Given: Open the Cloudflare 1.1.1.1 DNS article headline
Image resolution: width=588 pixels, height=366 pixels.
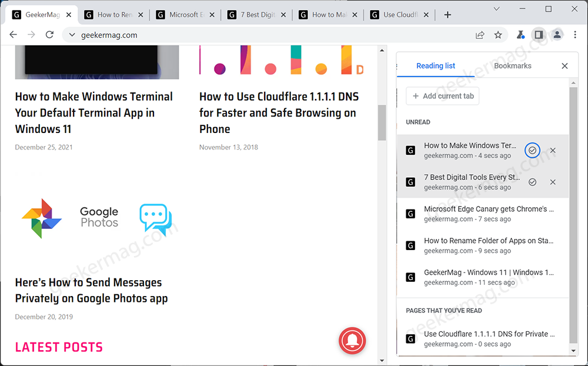Looking at the screenshot, I should pos(279,112).
